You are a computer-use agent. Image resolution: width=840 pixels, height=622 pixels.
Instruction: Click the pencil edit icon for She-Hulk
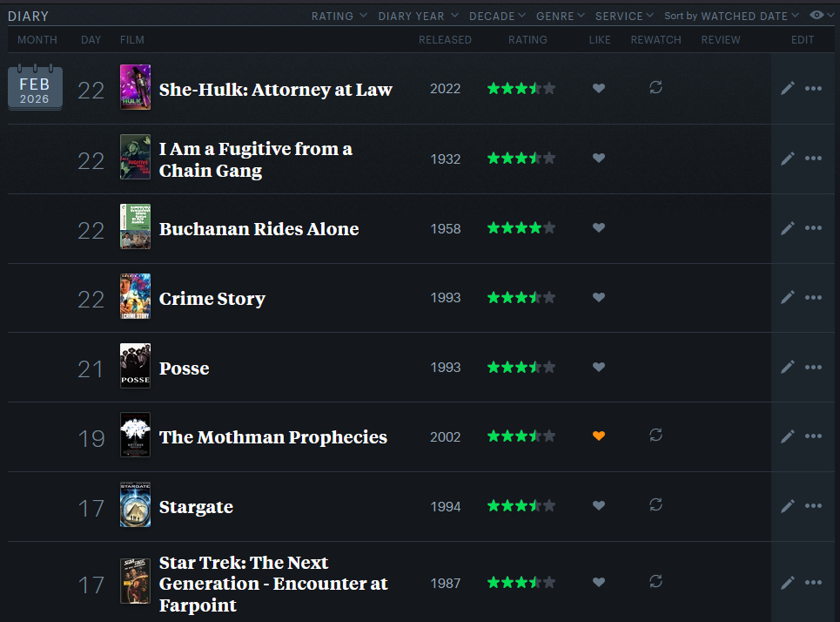click(788, 88)
